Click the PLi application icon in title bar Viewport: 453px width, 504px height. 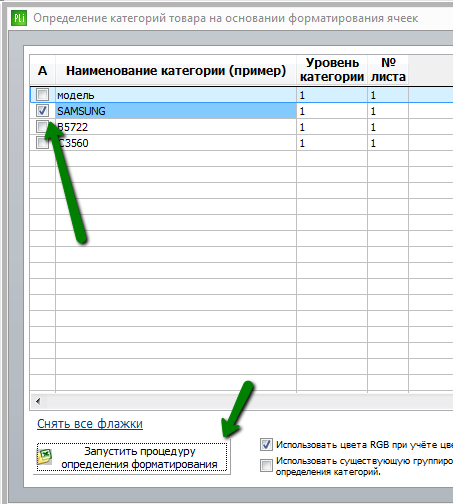(19, 18)
